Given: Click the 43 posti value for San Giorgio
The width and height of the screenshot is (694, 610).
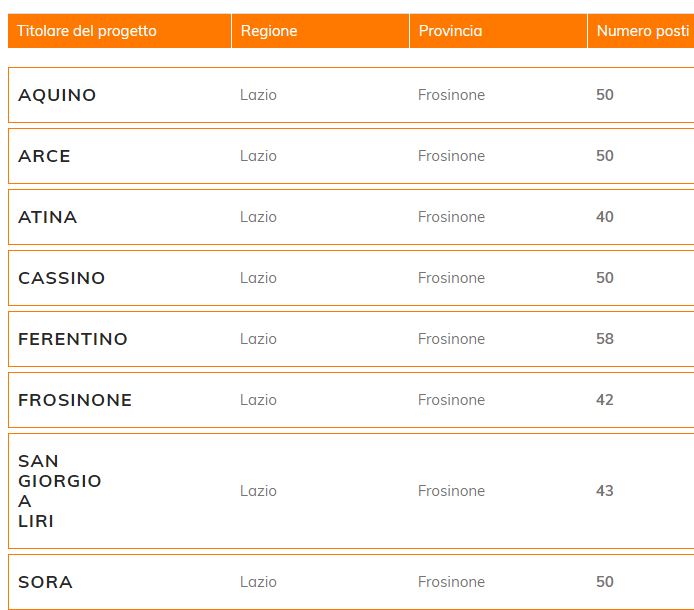Looking at the screenshot, I should tap(605, 491).
